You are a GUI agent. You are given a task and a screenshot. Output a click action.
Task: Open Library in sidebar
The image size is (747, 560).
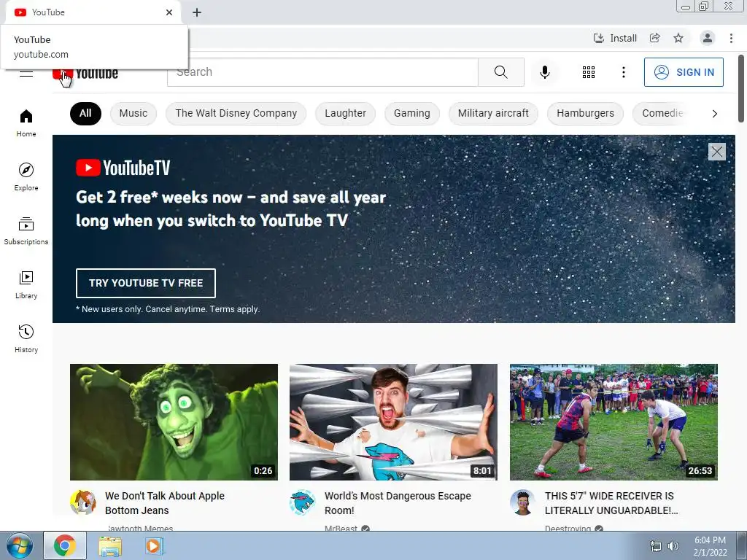pyautogui.click(x=26, y=285)
